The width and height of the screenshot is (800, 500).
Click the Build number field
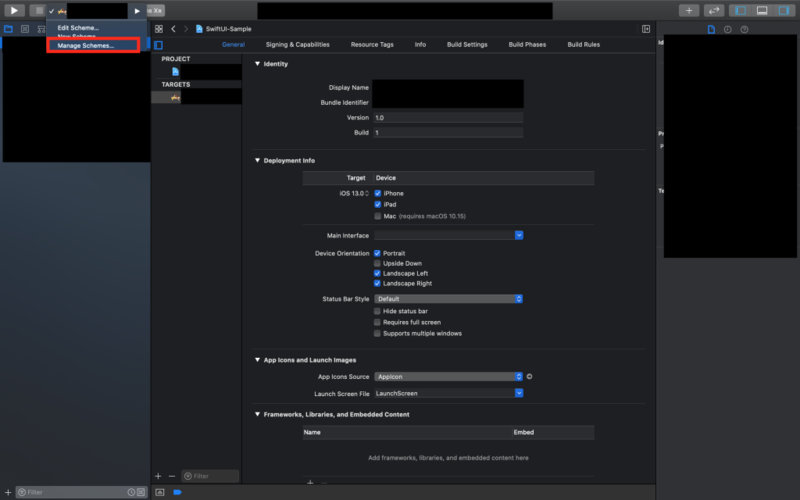448,133
